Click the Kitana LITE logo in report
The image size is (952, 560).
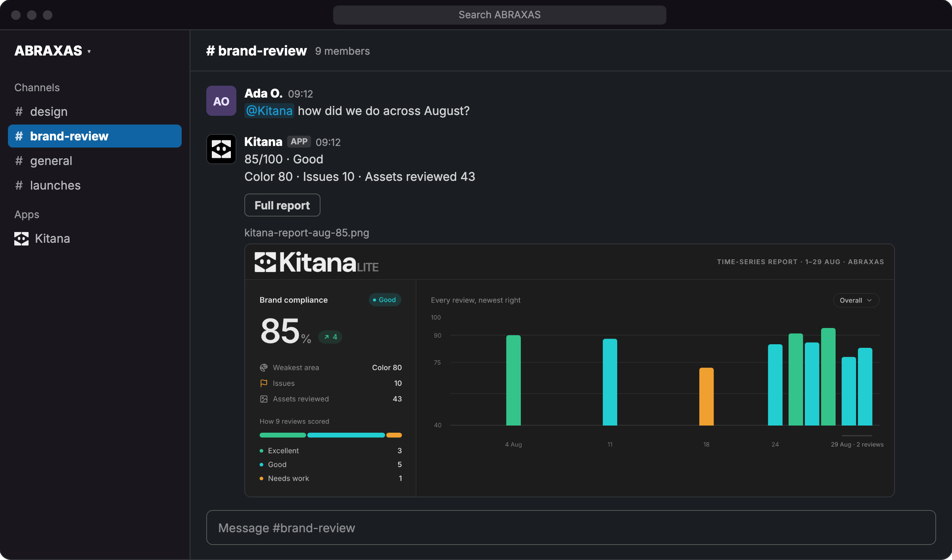317,263
